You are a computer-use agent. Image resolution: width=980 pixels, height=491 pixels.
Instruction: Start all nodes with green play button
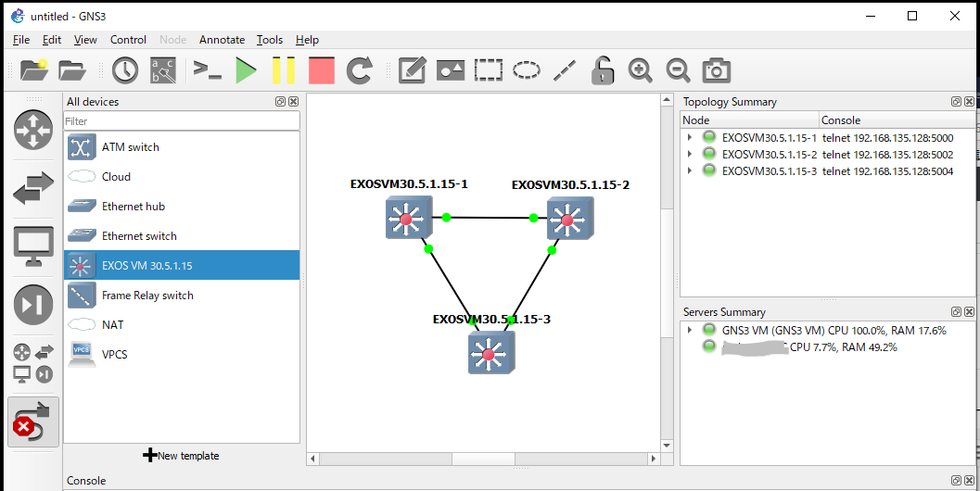tap(246, 70)
